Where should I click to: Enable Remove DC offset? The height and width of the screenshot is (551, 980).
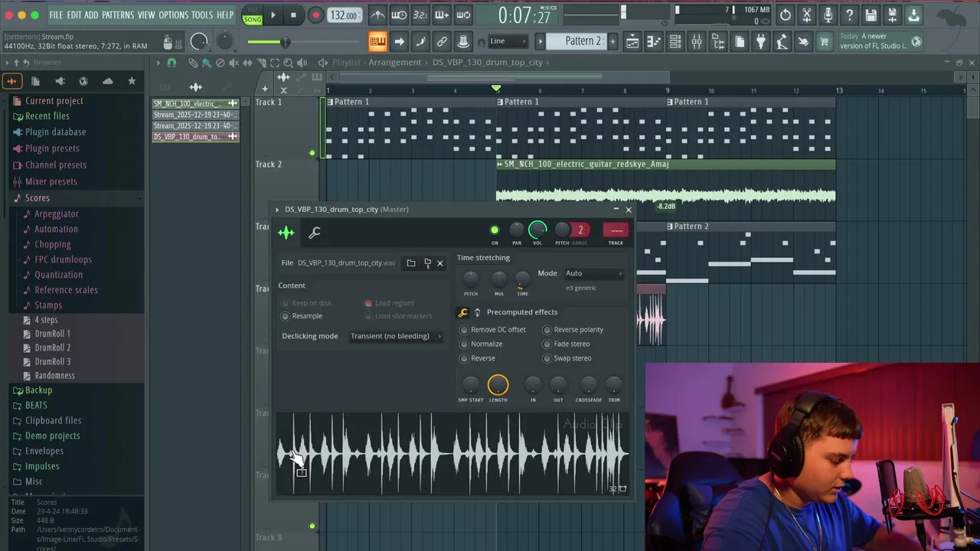(492, 330)
